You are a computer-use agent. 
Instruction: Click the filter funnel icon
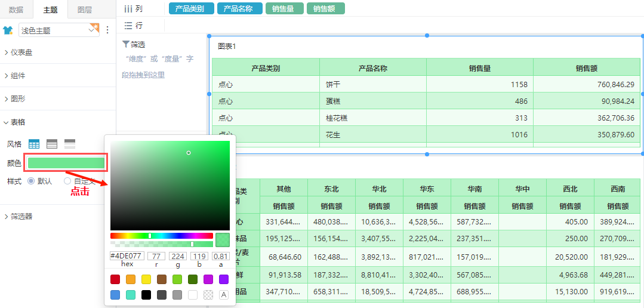[126, 44]
